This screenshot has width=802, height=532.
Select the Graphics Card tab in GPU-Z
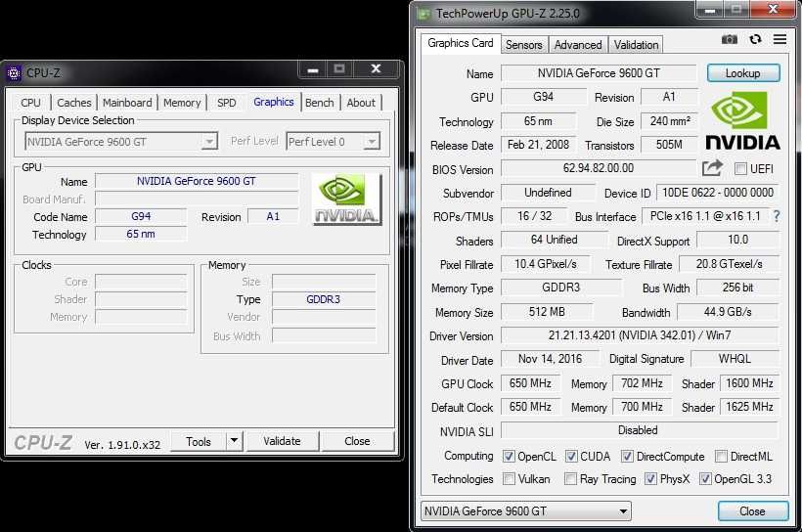click(461, 43)
